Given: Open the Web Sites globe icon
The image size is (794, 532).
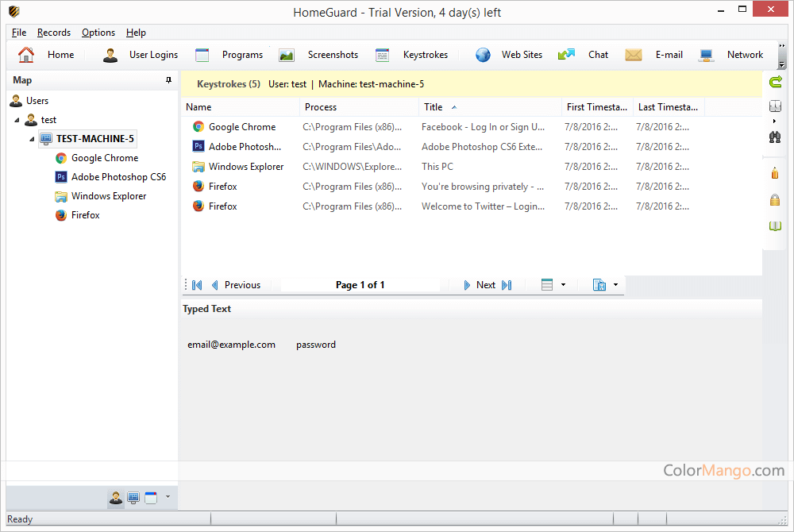Looking at the screenshot, I should click(483, 55).
